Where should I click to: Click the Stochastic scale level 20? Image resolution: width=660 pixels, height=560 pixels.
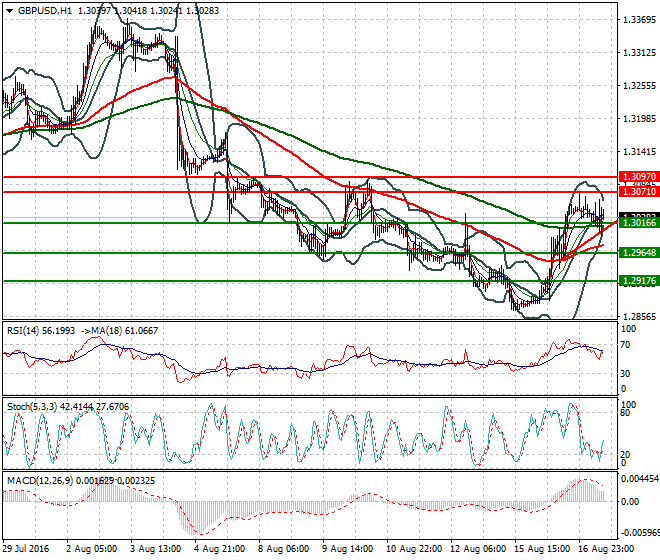626,454
